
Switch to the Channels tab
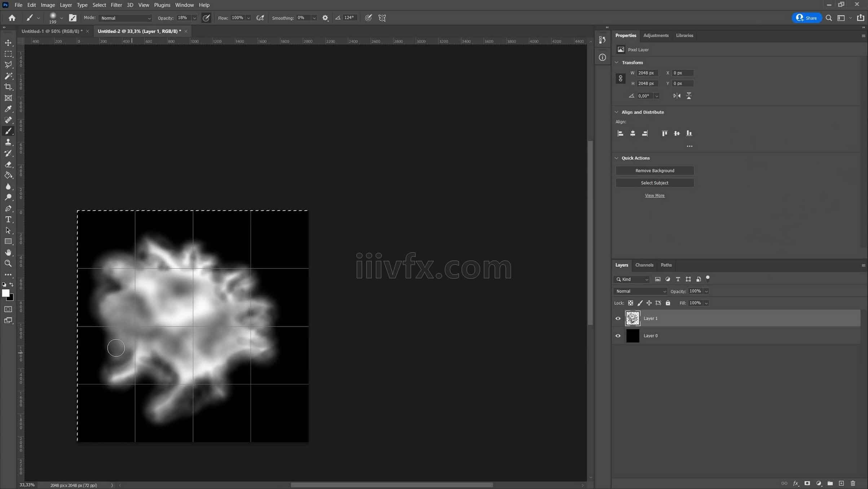(x=644, y=265)
